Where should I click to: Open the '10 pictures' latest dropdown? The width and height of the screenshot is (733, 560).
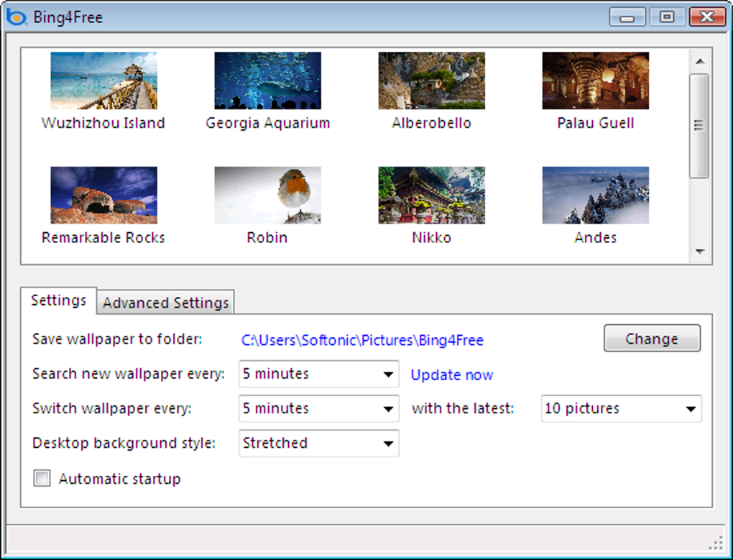(622, 408)
